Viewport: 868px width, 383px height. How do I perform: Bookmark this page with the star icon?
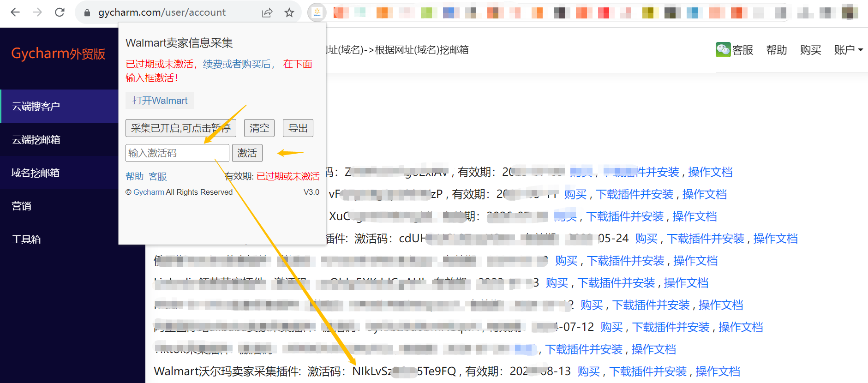click(x=289, y=13)
